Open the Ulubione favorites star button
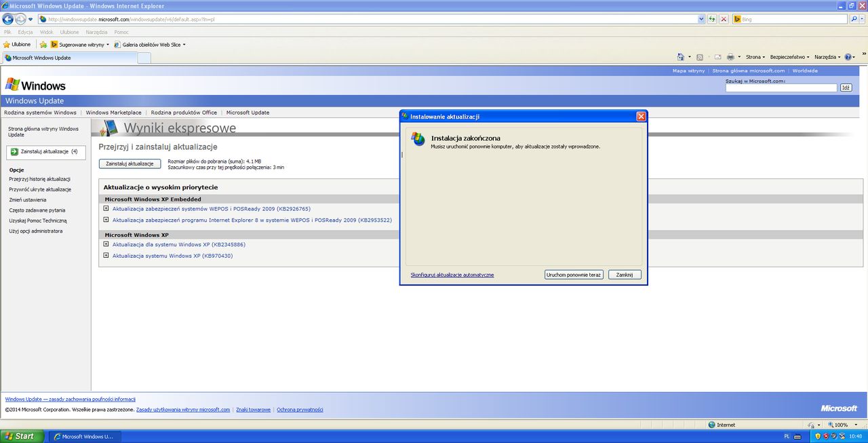The width and height of the screenshot is (868, 443). (x=17, y=44)
